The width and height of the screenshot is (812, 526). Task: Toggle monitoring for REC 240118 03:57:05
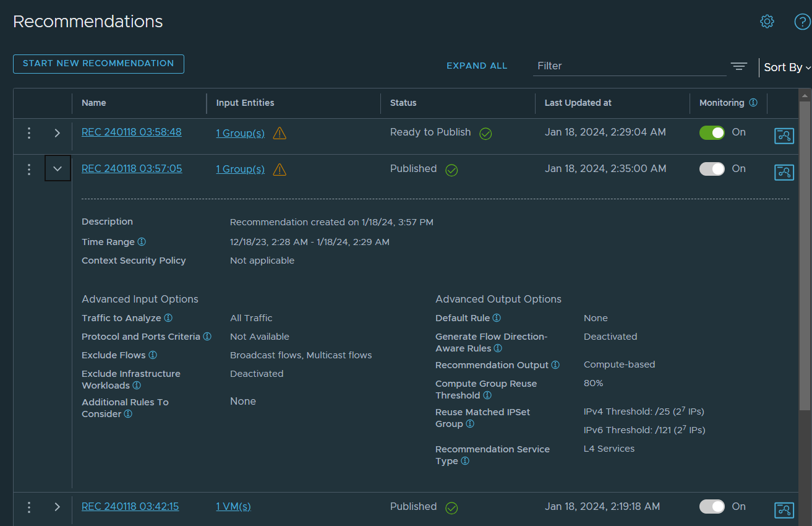point(712,169)
